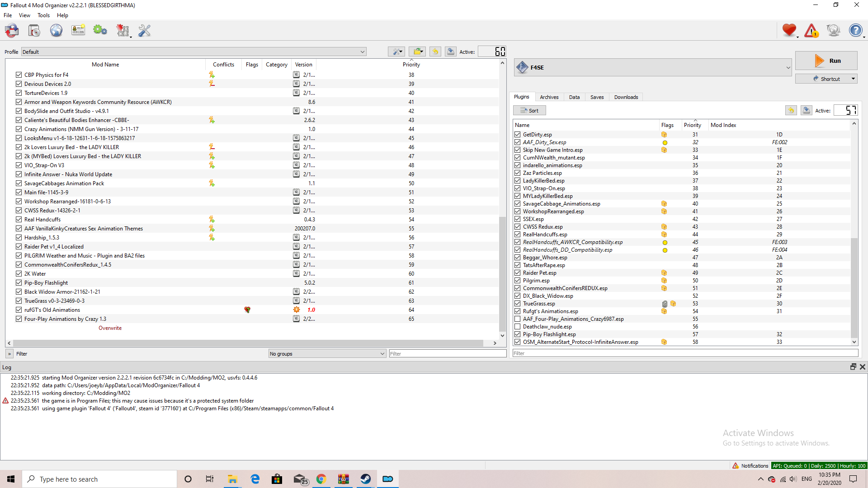Open Nexus globe toolbar icon
868x488 pixels.
point(56,31)
